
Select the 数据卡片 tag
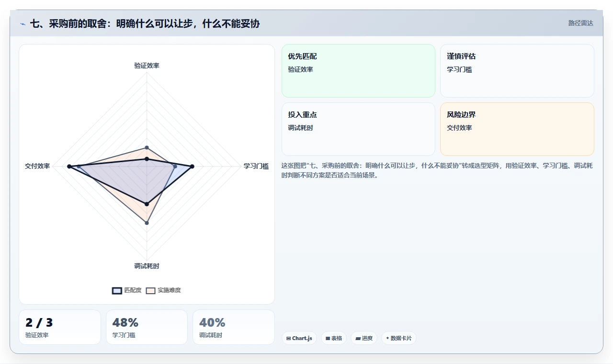[398, 338]
